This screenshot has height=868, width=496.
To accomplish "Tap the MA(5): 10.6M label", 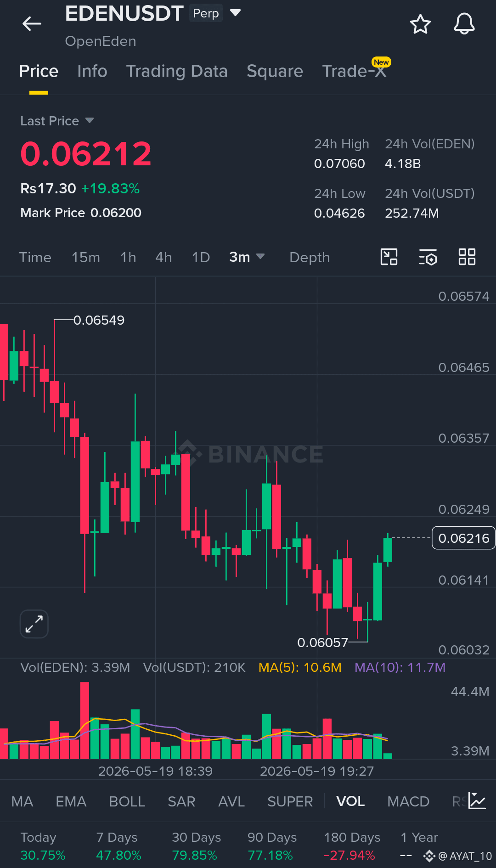I will [300, 667].
